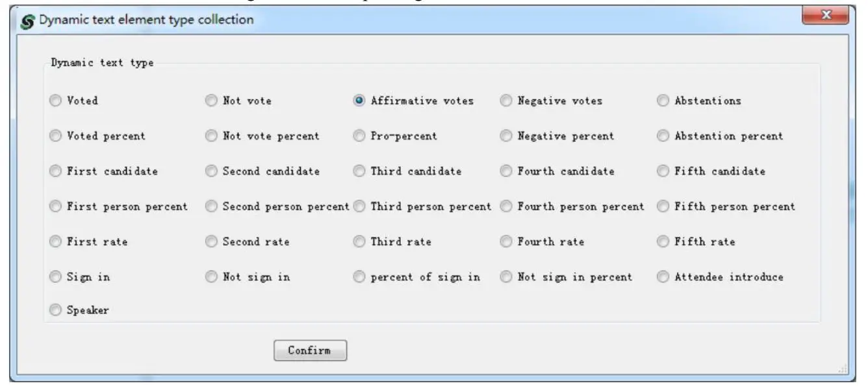Select Second person percent option

[x=211, y=206]
